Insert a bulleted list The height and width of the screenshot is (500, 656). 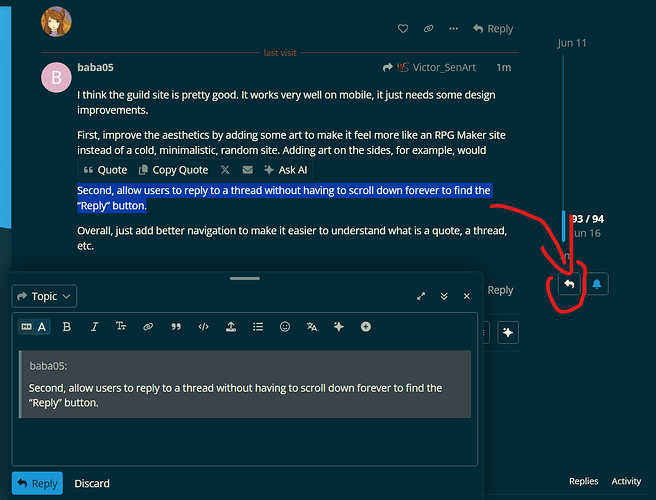coord(258,327)
